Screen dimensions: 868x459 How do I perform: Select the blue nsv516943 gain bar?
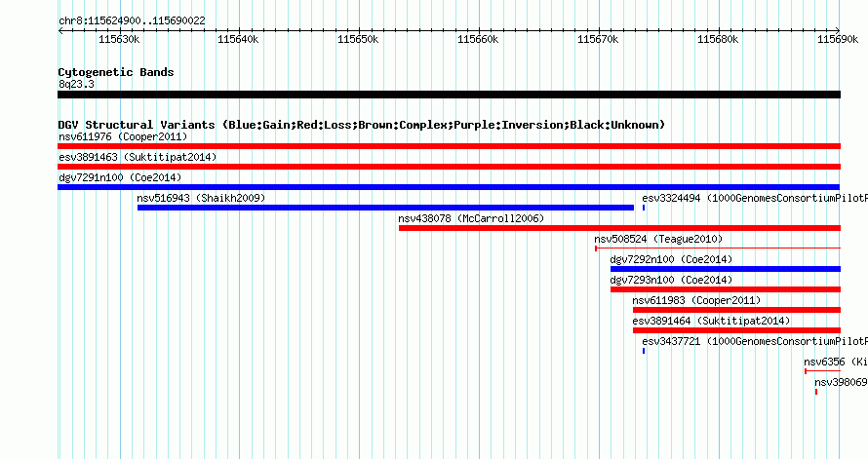point(386,208)
